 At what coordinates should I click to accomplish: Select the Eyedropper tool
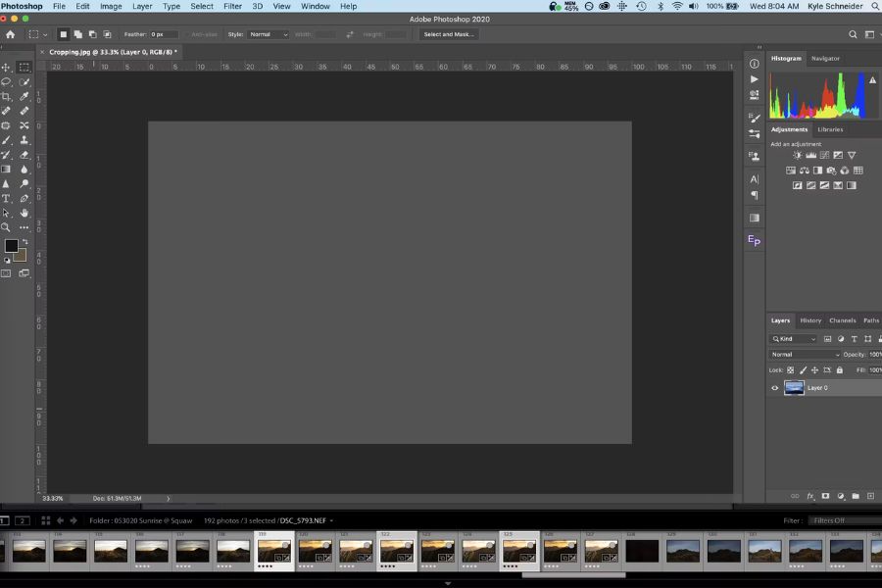(x=24, y=97)
